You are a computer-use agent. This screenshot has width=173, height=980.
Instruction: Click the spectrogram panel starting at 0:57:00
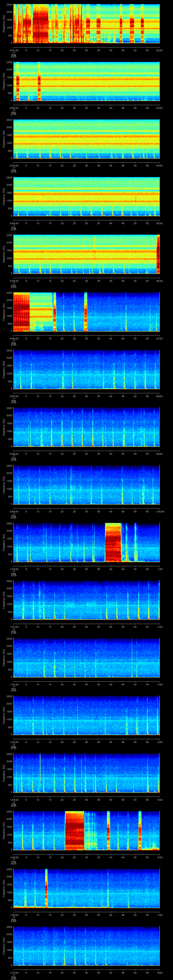(x=86, y=369)
